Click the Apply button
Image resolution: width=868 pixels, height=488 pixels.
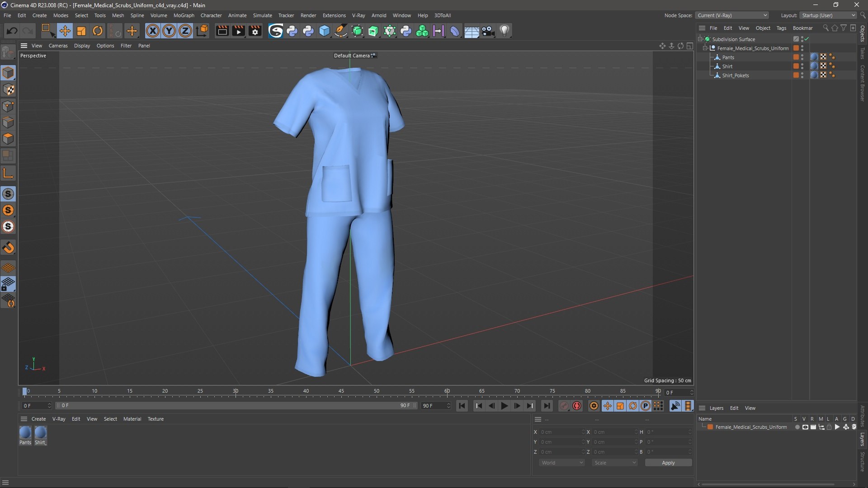tap(668, 463)
